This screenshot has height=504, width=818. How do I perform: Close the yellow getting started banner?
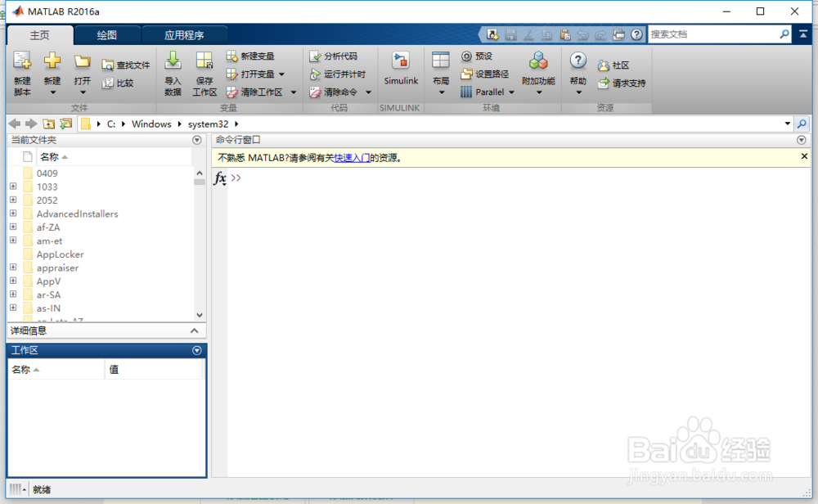click(804, 156)
